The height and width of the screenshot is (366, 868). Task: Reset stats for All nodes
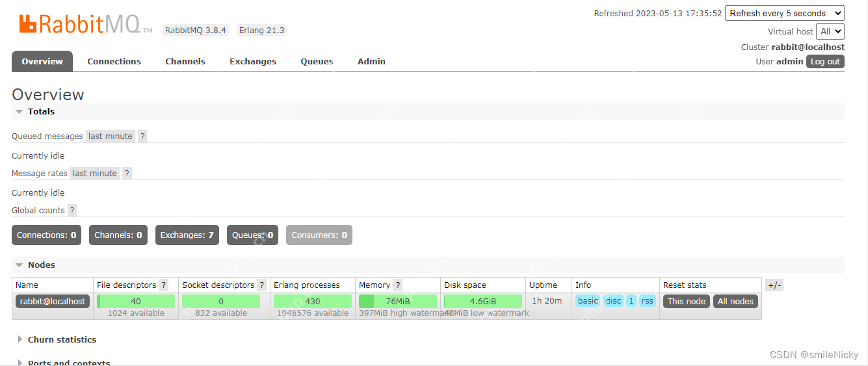[735, 302]
